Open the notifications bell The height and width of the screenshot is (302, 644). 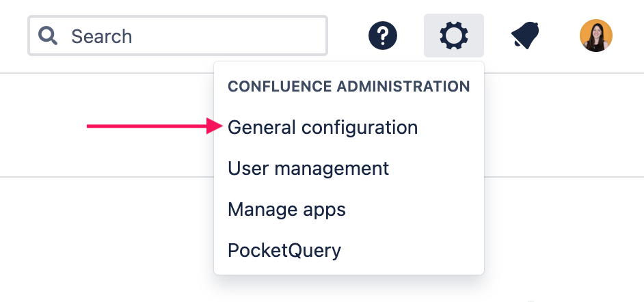tap(525, 36)
